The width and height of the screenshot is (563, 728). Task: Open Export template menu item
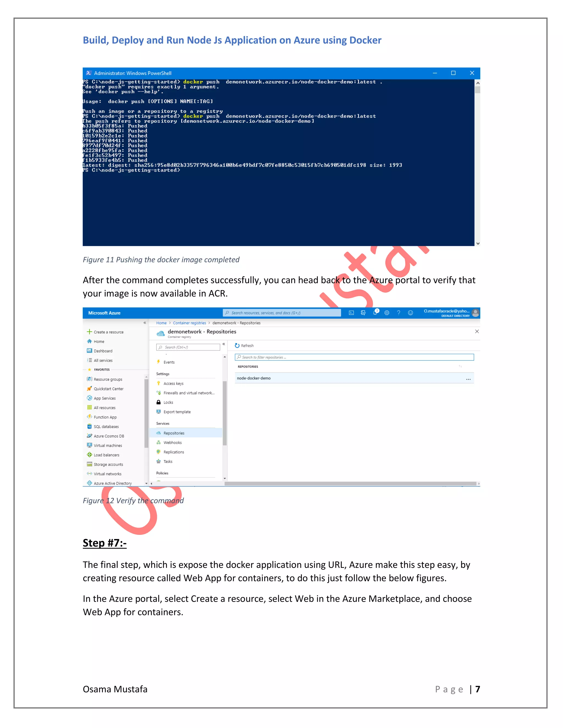177,412
